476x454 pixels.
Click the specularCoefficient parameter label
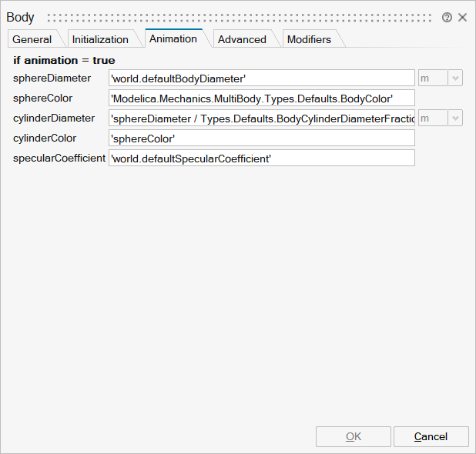point(59,158)
